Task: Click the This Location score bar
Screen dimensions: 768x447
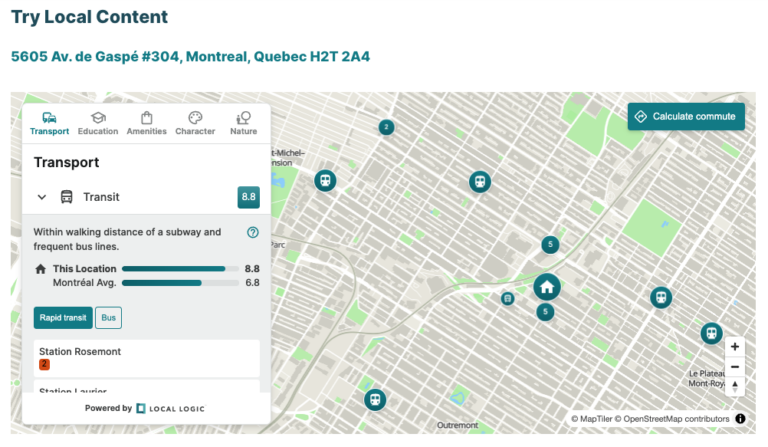Action: (180, 269)
